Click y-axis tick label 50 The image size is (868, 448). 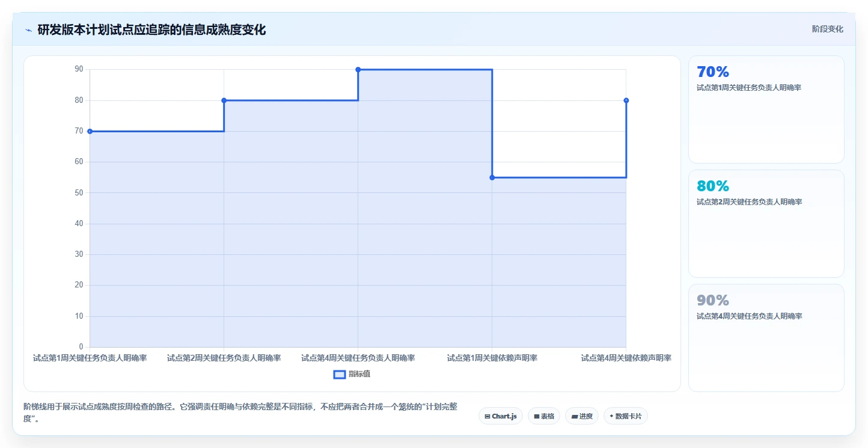click(x=79, y=193)
